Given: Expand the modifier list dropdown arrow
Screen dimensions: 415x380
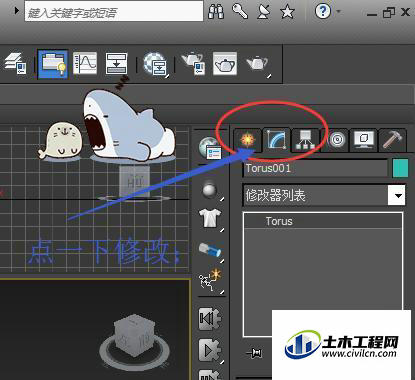Looking at the screenshot, I should pos(397,195).
